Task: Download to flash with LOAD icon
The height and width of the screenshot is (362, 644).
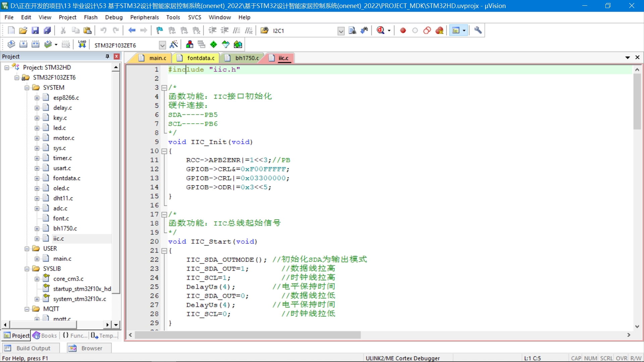Action: click(x=82, y=44)
